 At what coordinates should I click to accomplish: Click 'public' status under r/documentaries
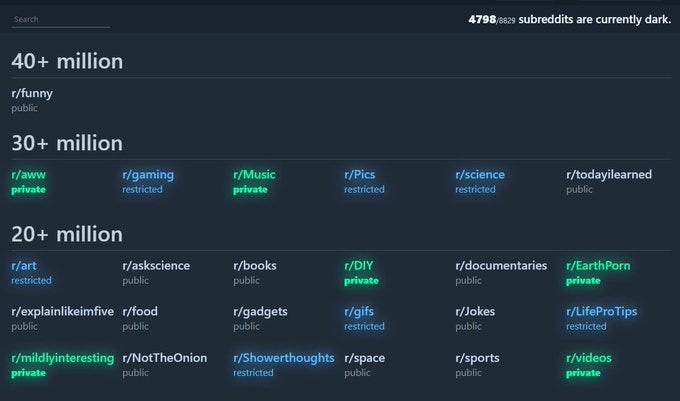[468, 281]
